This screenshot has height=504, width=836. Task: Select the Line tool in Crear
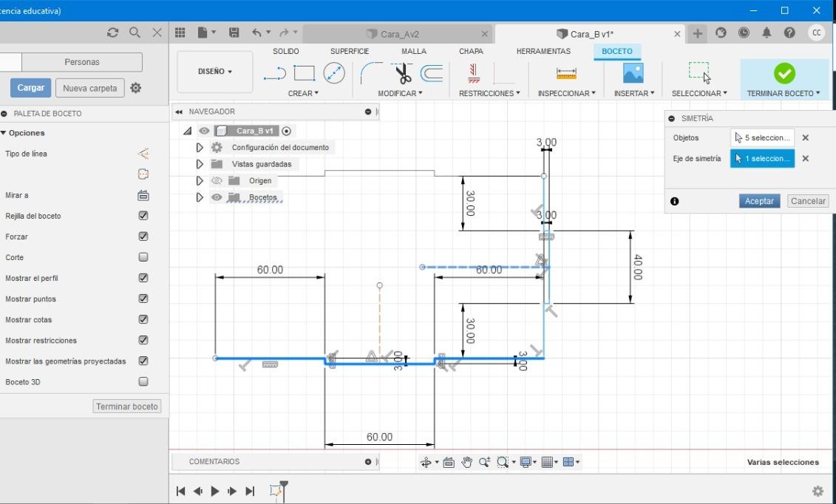pyautogui.click(x=274, y=73)
